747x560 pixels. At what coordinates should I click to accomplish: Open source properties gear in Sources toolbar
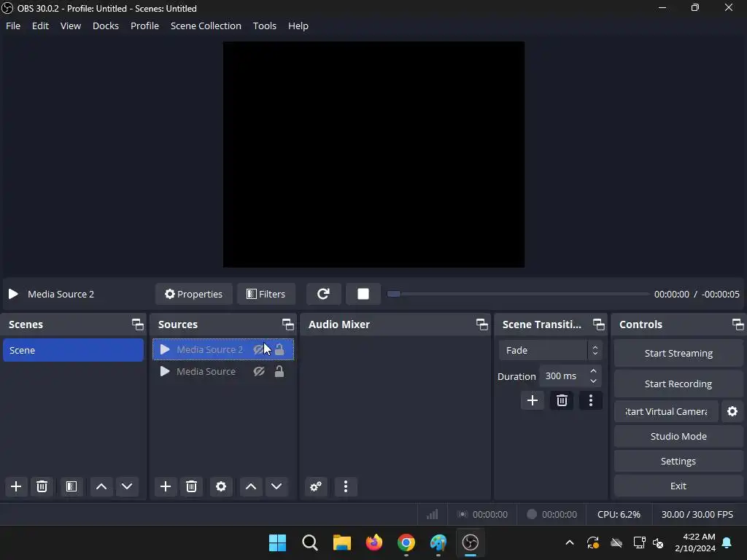(221, 486)
